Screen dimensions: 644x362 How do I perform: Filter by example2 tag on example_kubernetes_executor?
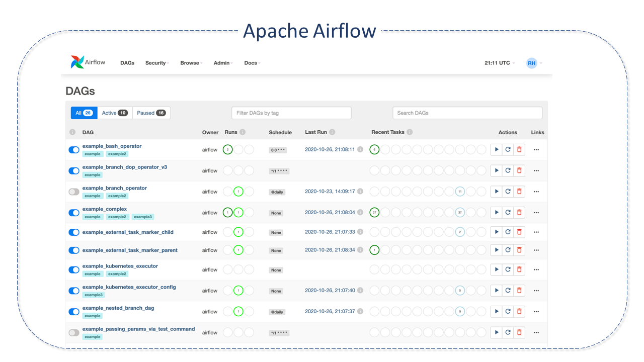[x=117, y=274]
